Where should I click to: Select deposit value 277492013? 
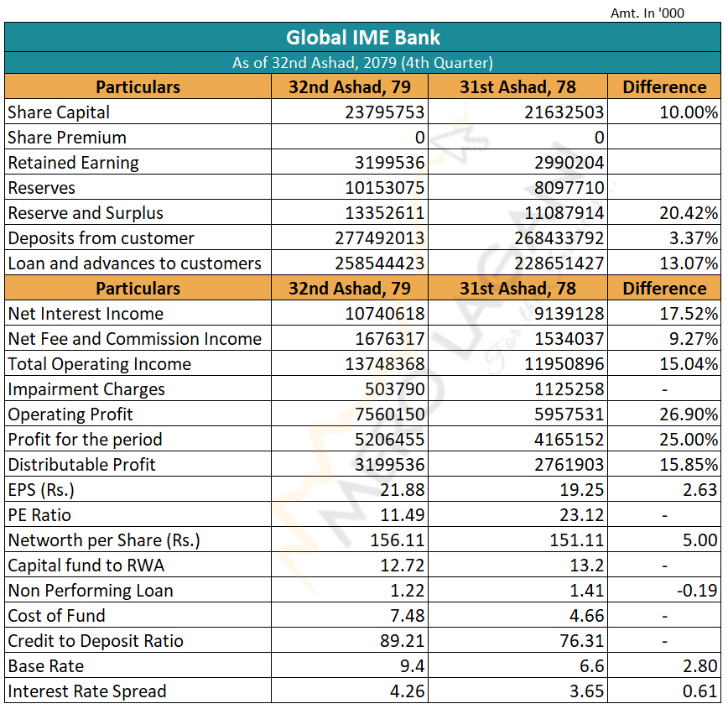[x=379, y=238]
